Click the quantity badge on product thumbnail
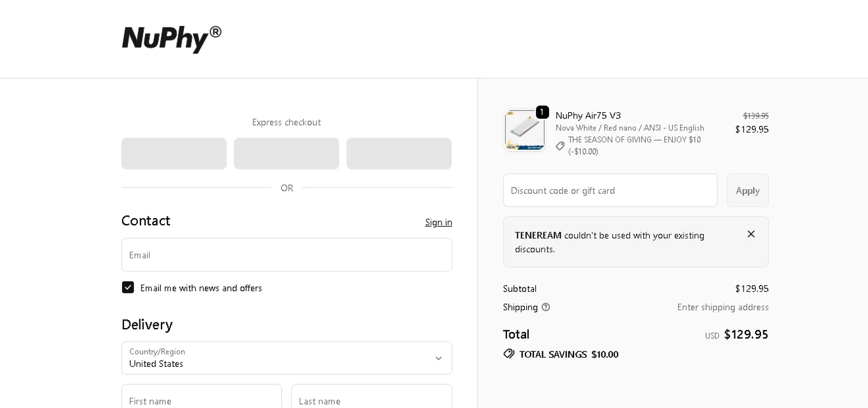This screenshot has width=868, height=408. click(542, 112)
